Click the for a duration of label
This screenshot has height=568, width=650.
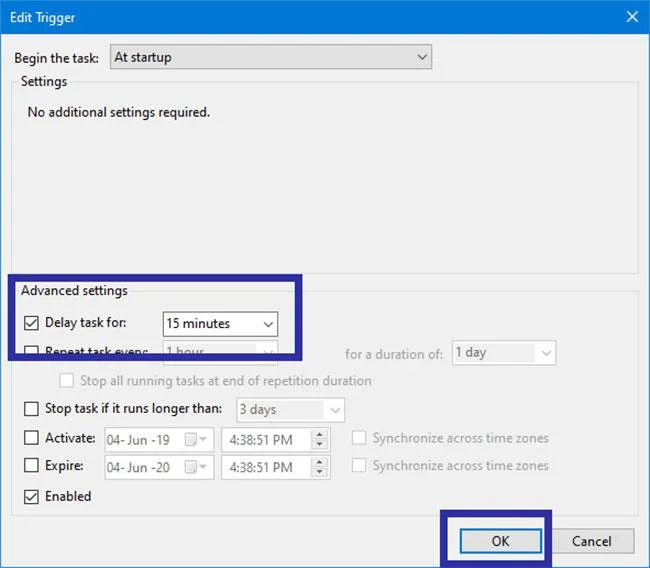click(394, 354)
